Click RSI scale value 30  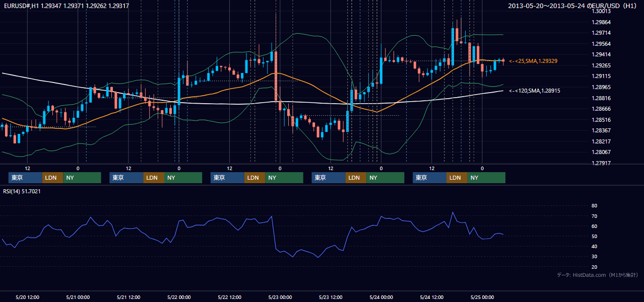tap(595, 257)
